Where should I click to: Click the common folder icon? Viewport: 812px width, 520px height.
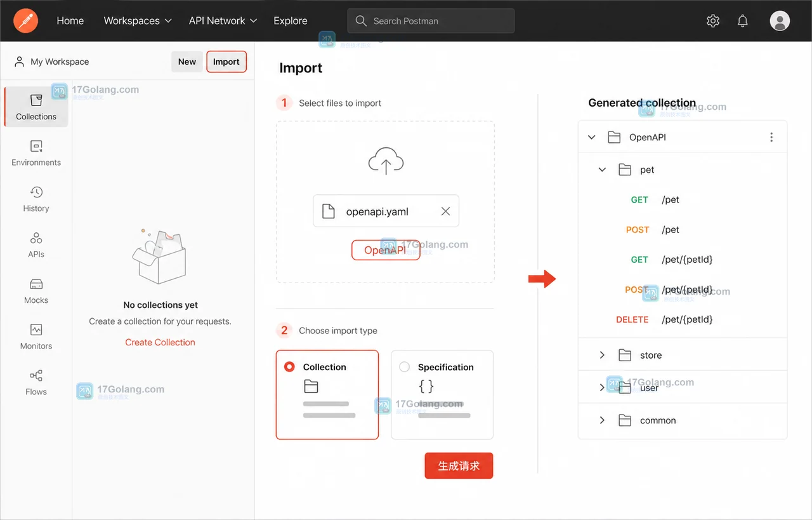(625, 420)
